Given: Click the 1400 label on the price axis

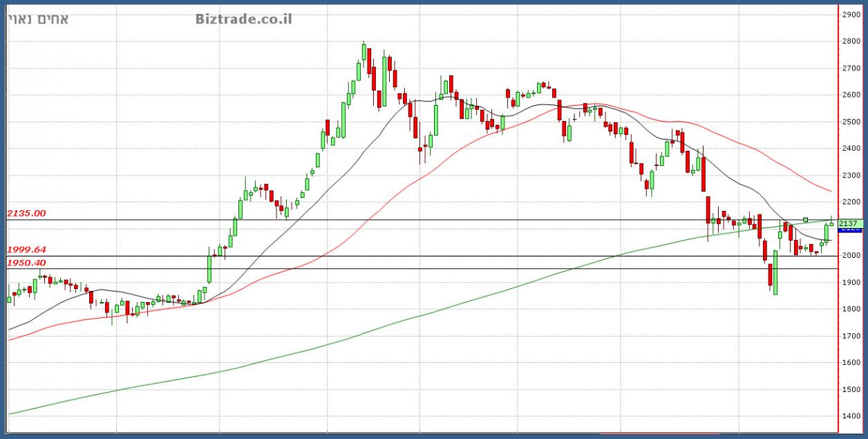Looking at the screenshot, I should tap(851, 416).
